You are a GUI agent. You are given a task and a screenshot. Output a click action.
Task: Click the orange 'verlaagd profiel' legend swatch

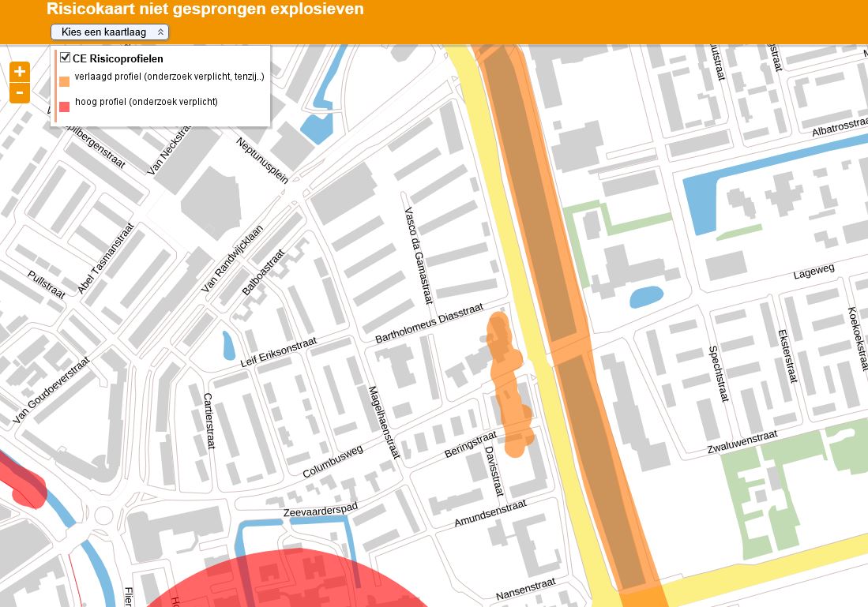64,81
